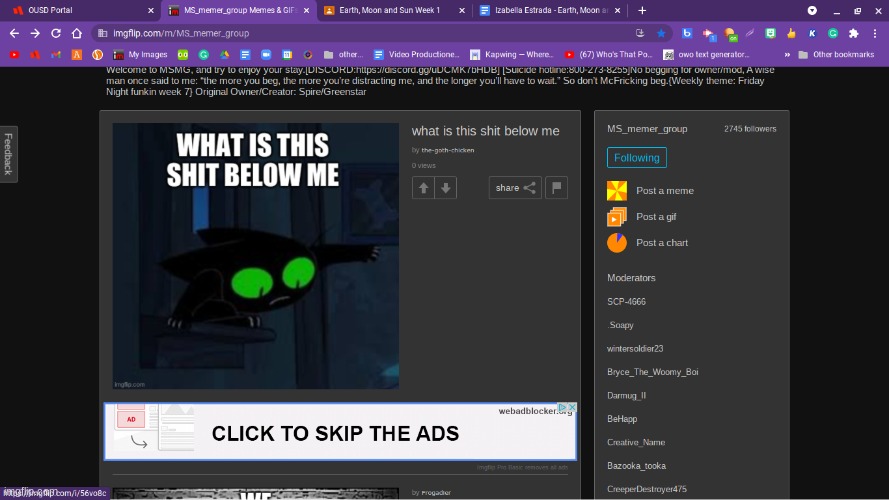Open a new tab with plus button
Viewport: 889px width, 500px height.
pos(642,10)
